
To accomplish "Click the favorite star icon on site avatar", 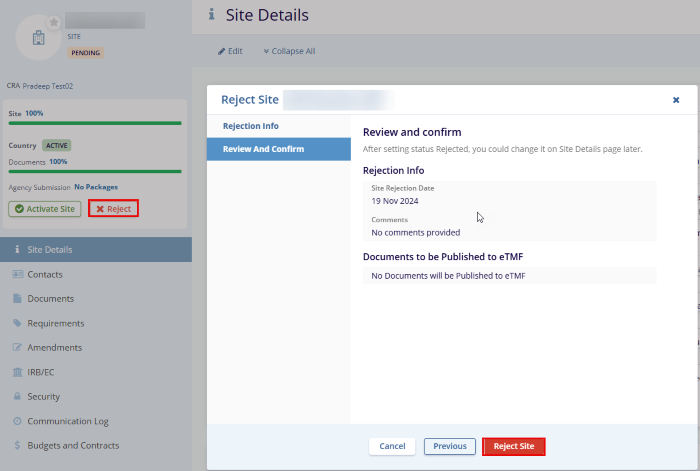I will pyautogui.click(x=54, y=22).
